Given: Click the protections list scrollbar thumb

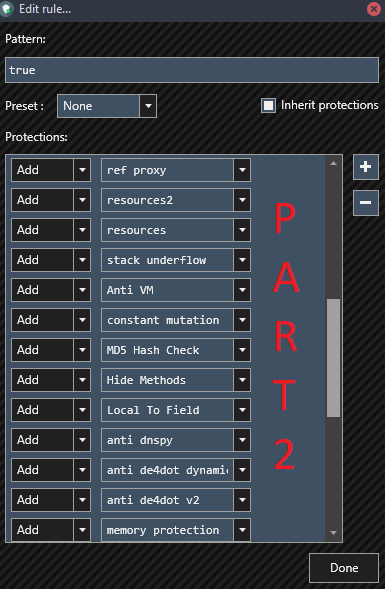Looking at the screenshot, I should click(333, 358).
